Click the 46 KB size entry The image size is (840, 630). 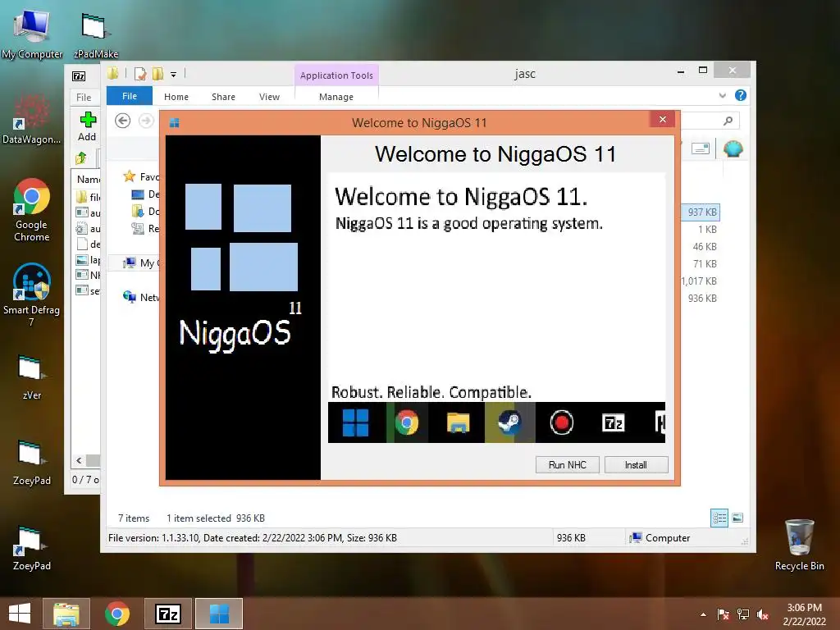705,246
